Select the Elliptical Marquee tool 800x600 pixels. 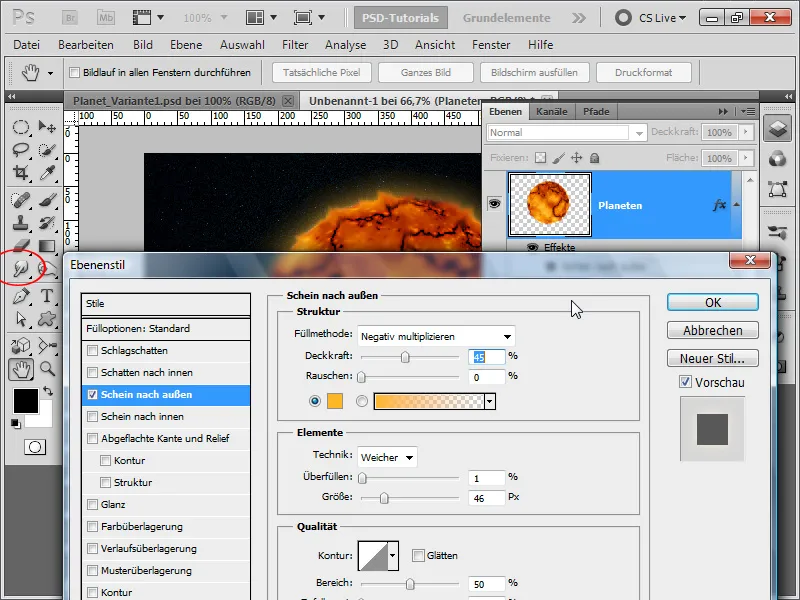(x=20, y=127)
